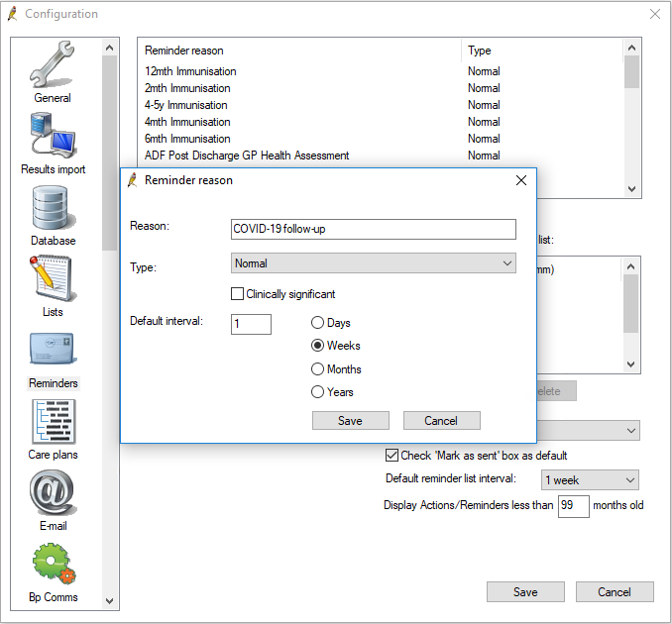Click the Reminders envelope icon
672x624 pixels.
click(x=53, y=351)
